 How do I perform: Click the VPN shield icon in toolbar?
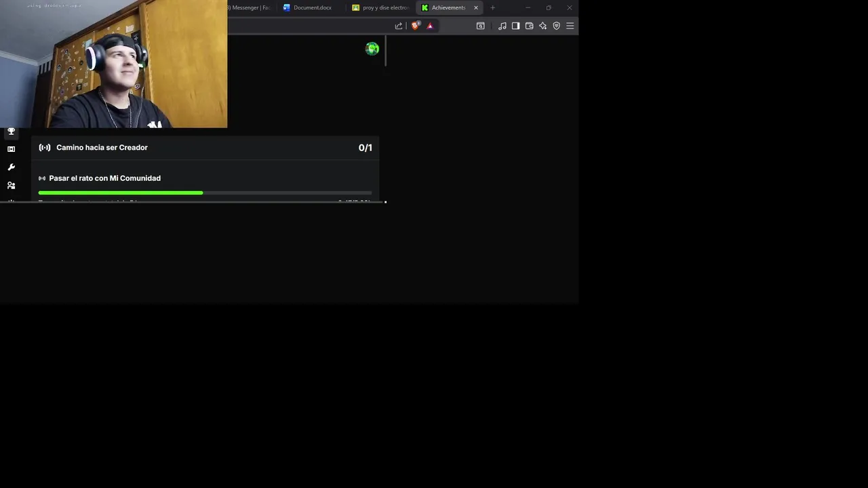point(557,26)
